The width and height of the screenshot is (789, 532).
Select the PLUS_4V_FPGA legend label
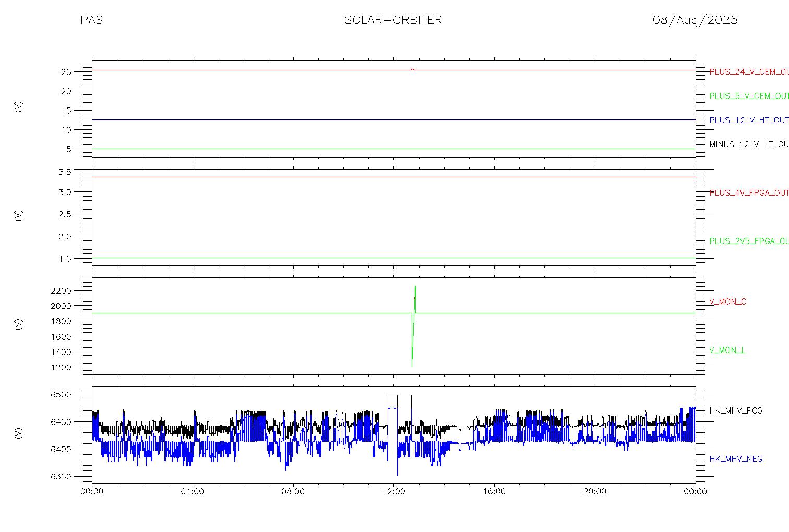click(x=749, y=192)
